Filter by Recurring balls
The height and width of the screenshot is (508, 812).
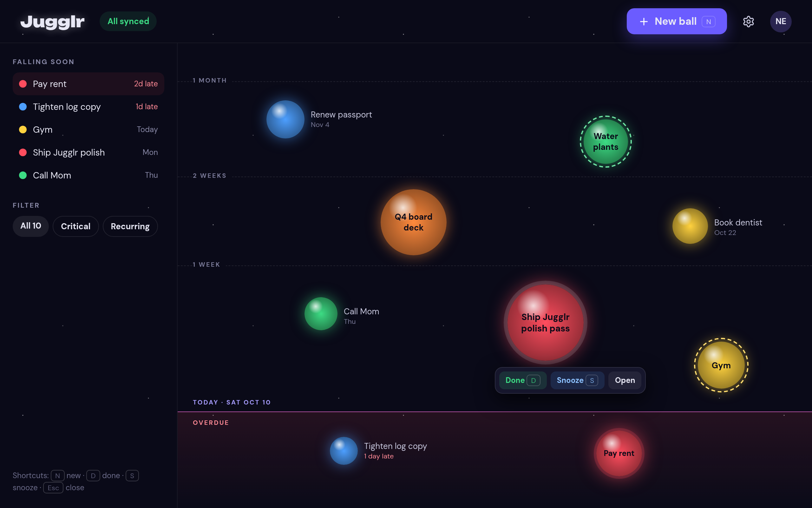click(130, 226)
